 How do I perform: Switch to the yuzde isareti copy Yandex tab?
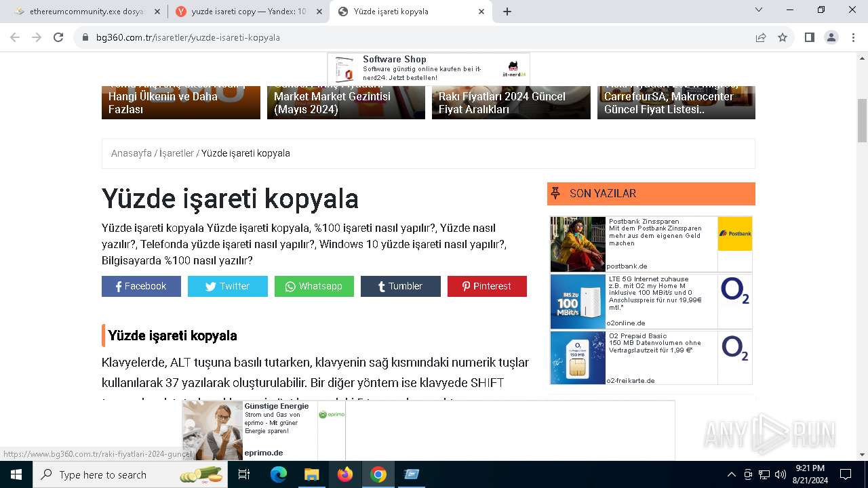click(248, 12)
